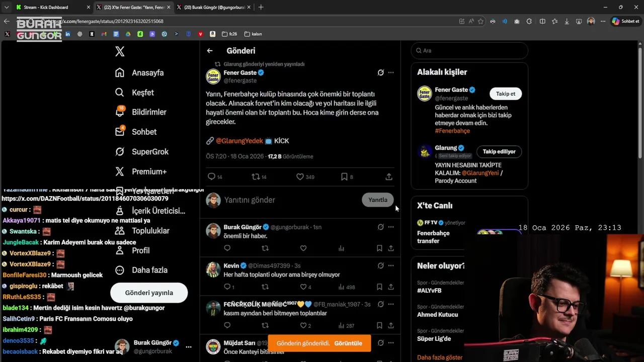Open more options on Kevin's reply
644x362 pixels.
(391, 265)
